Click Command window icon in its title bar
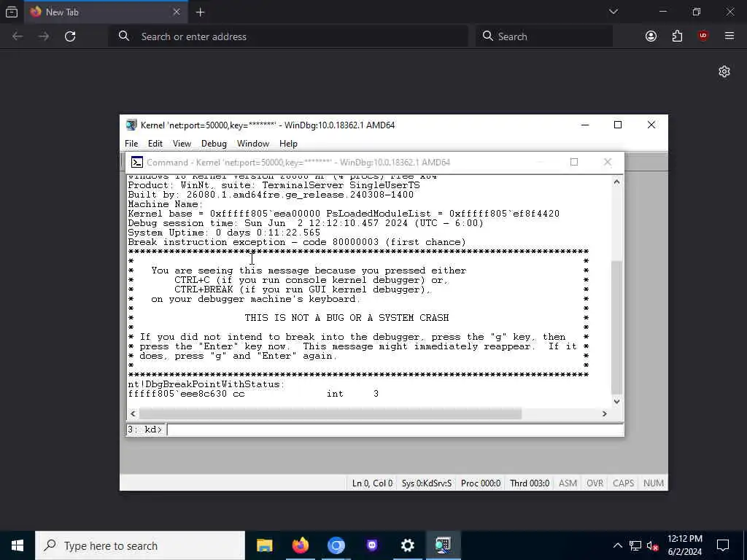747x560 pixels. tap(137, 163)
